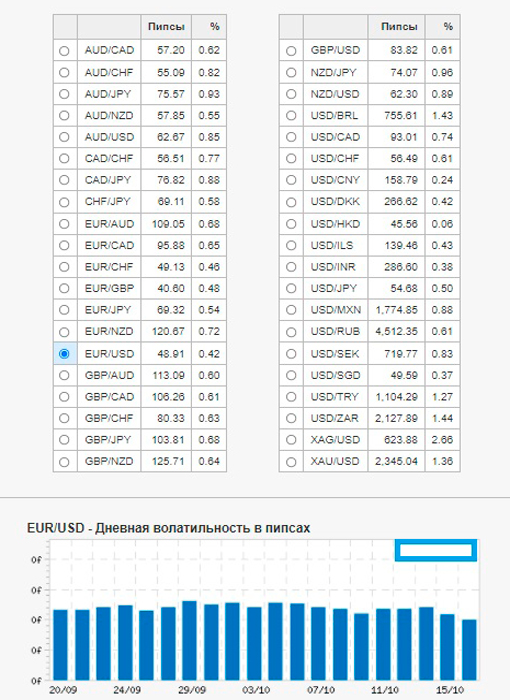Screen dimensions: 510x700
Task: Pick the EUR/GBP radio option
Action: coord(64,288)
